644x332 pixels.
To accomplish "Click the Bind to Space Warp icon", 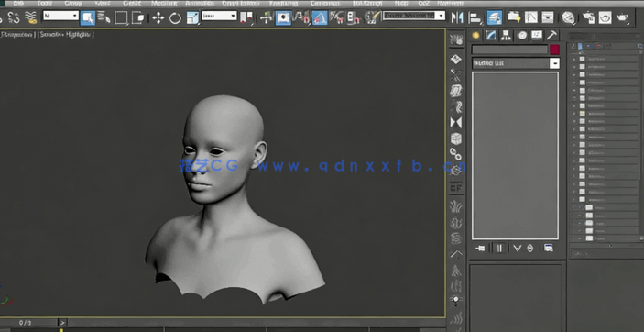I will [30, 17].
